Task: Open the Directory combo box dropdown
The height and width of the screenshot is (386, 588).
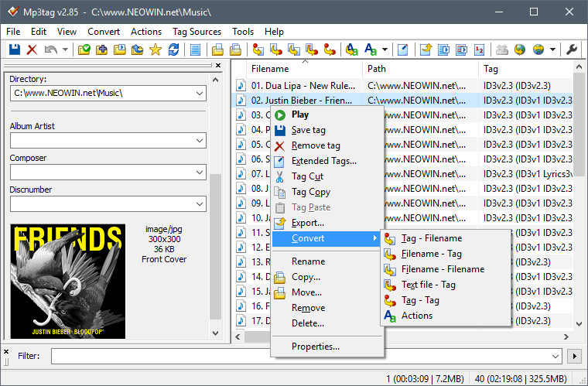Action: coord(200,94)
